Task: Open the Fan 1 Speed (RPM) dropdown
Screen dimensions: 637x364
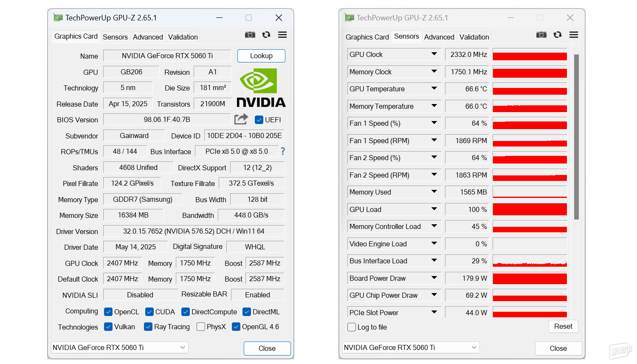Action: (434, 141)
